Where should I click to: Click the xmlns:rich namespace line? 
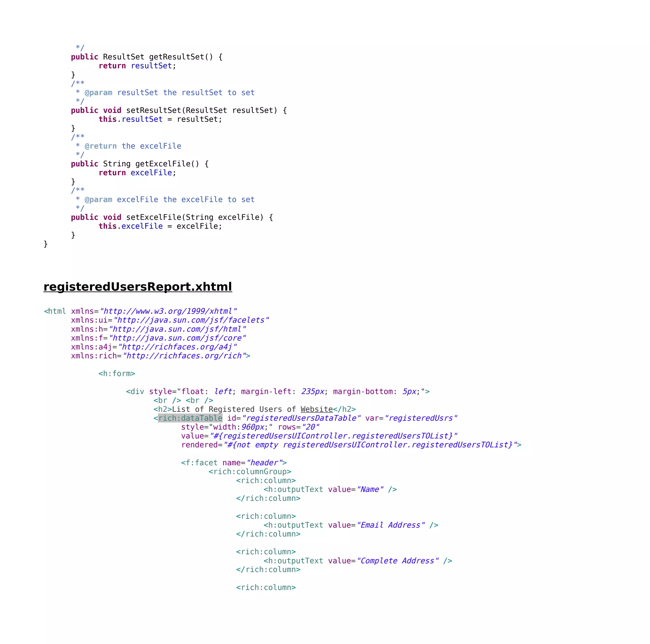[x=161, y=356]
